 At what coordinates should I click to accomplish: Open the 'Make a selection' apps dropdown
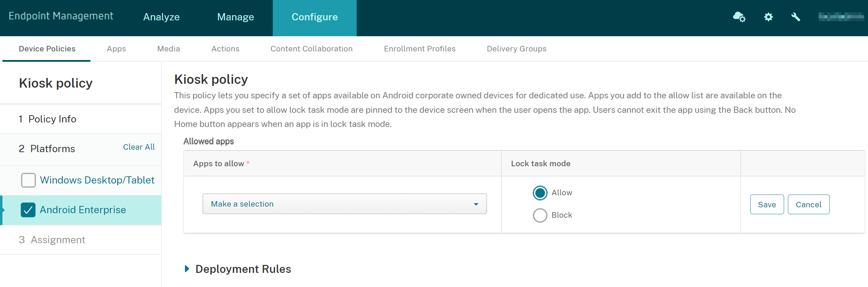[x=344, y=204]
